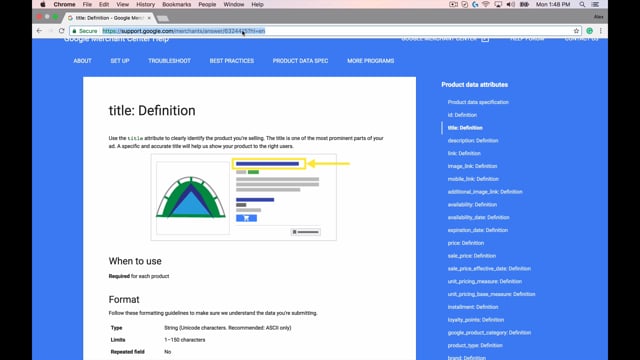Click the checkmark menu bar icon
The height and width of the screenshot is (360, 640).
464,4
